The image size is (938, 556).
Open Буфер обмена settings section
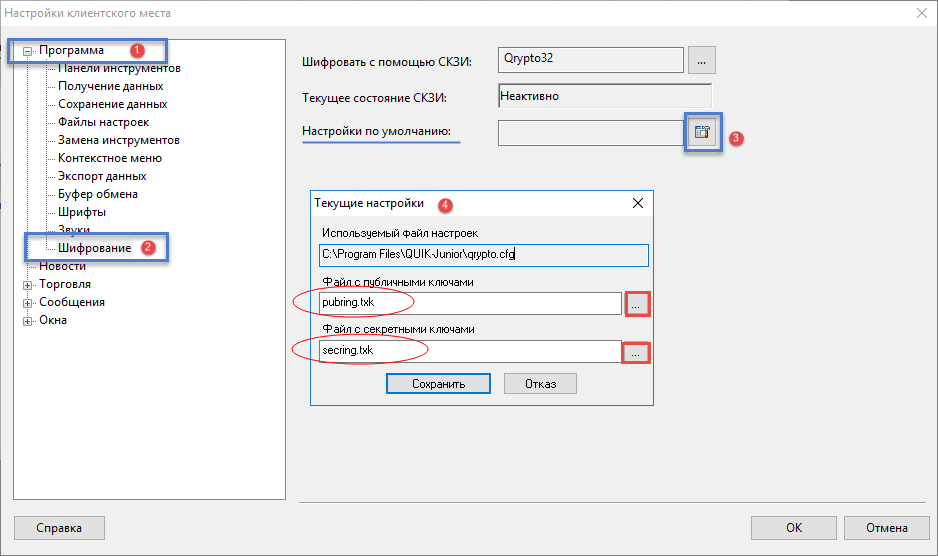(98, 194)
